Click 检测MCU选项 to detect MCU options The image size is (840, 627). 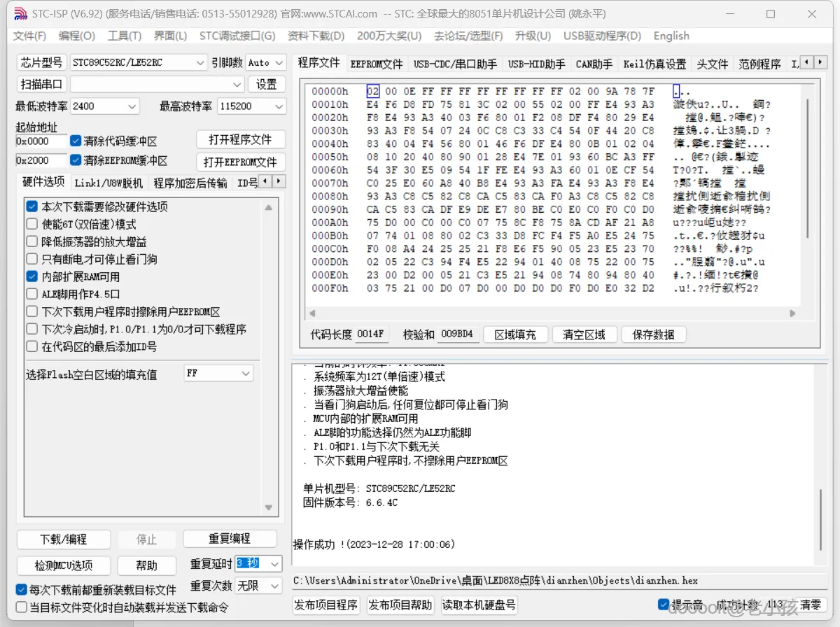[64, 565]
